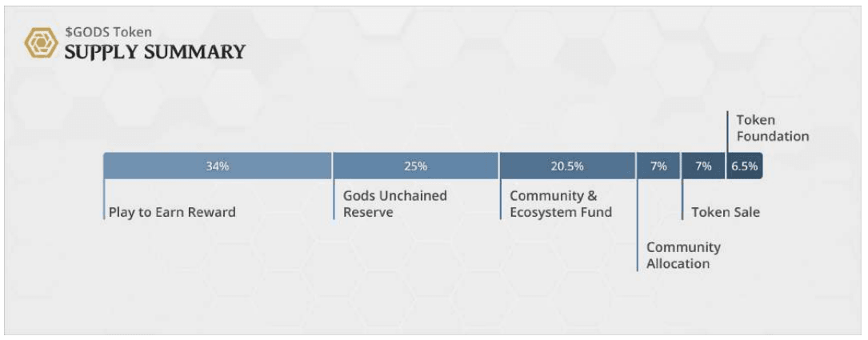Select the 25% bar segment
Screen dimensions: 868x340
click(415, 166)
